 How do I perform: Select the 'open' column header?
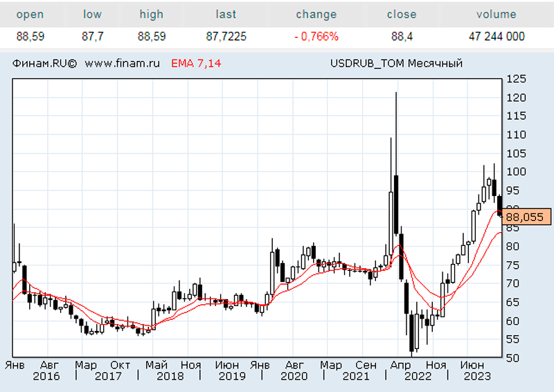tap(30, 15)
